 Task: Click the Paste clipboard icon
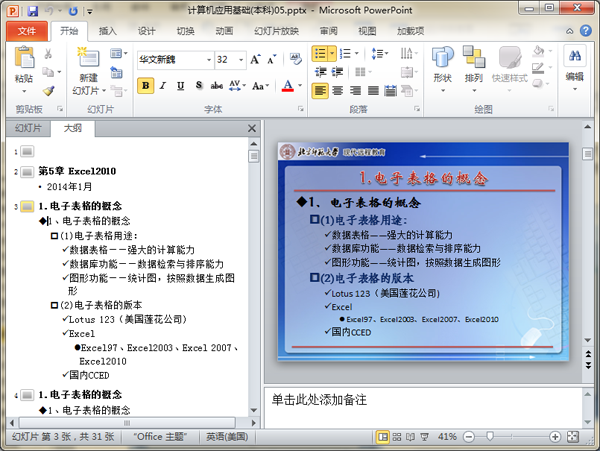tap(24, 57)
